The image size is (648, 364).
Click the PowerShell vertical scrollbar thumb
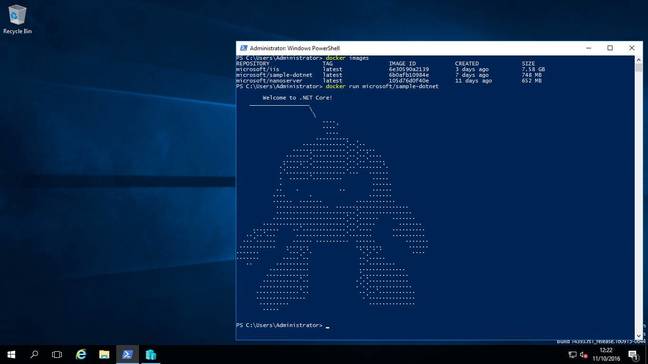[638, 68]
